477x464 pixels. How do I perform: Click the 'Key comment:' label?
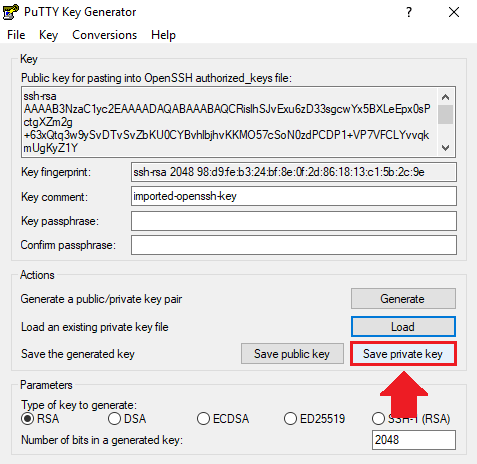[x=54, y=197]
